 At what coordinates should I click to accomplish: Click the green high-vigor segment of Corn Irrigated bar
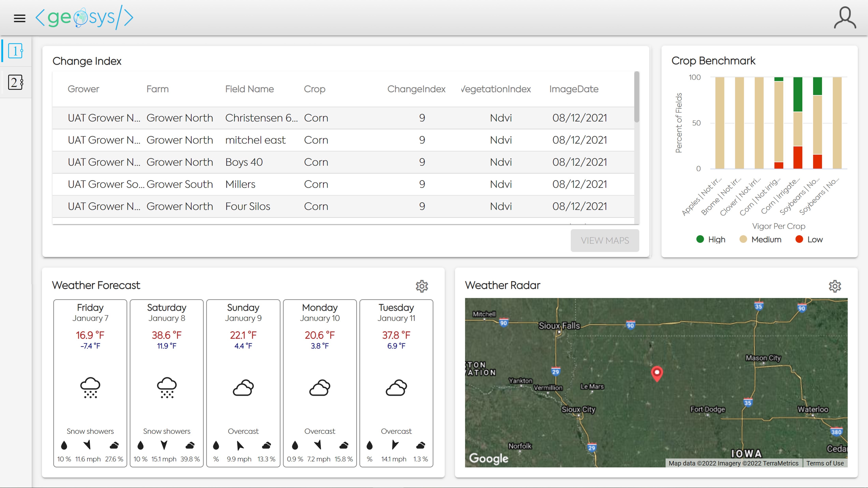pyautogui.click(x=798, y=94)
